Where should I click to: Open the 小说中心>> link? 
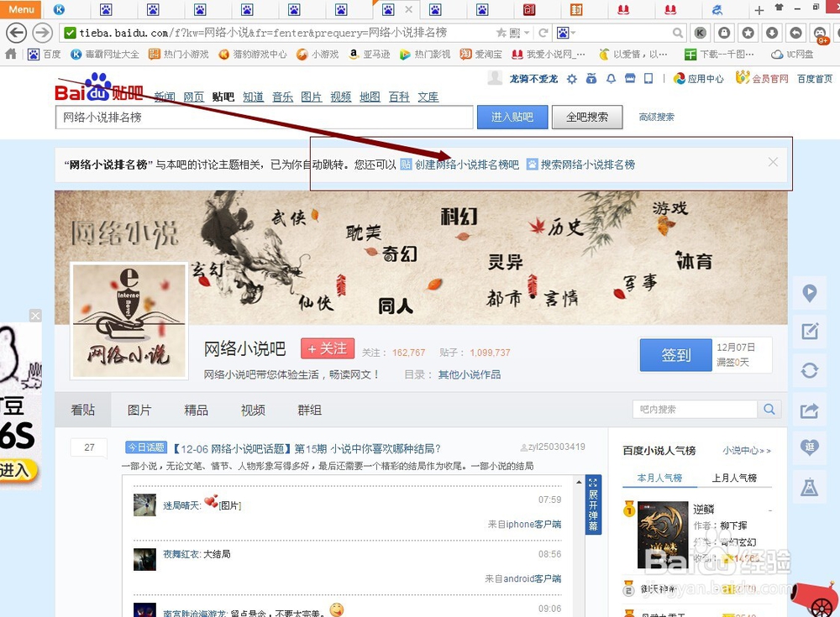tap(747, 451)
